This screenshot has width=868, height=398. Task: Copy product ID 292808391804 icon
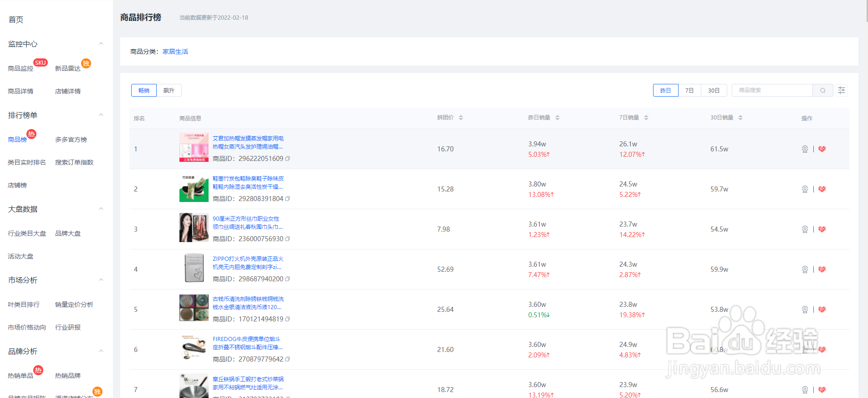287,199
